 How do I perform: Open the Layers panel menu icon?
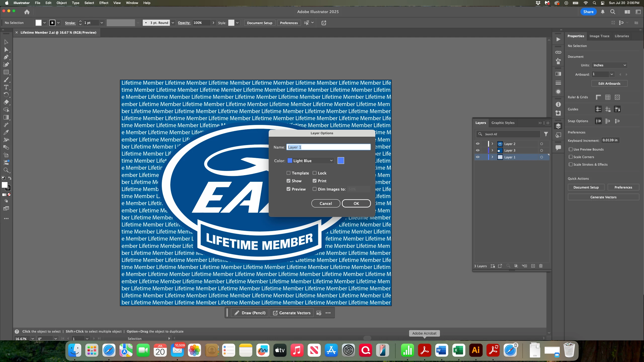coord(548,123)
